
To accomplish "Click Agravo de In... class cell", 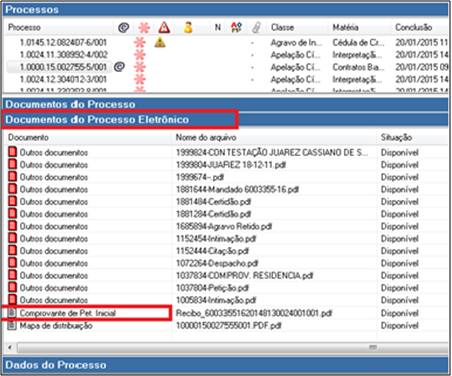I will point(296,42).
